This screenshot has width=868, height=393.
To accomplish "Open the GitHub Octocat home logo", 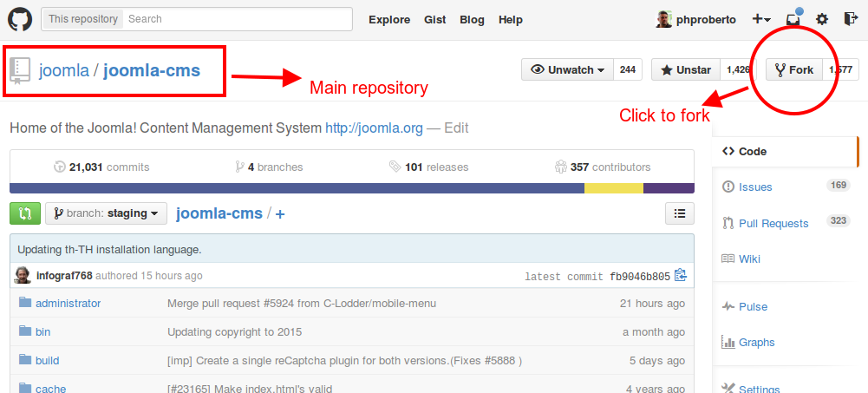I will [x=19, y=19].
